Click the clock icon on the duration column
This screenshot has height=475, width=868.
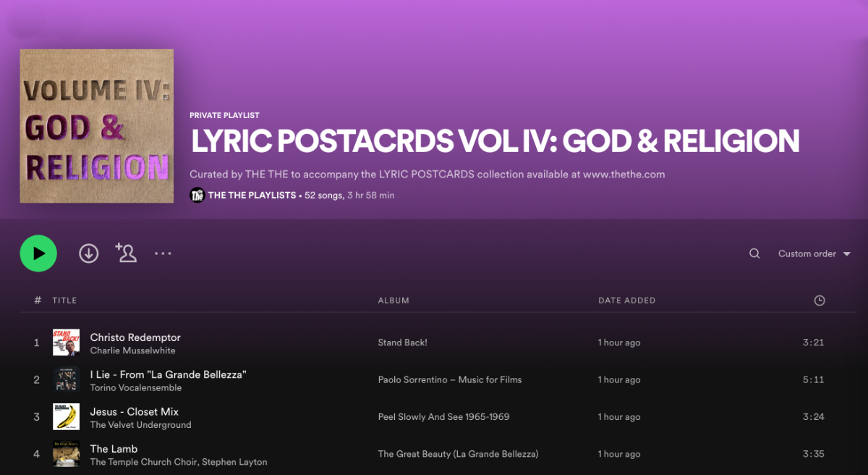click(x=819, y=300)
